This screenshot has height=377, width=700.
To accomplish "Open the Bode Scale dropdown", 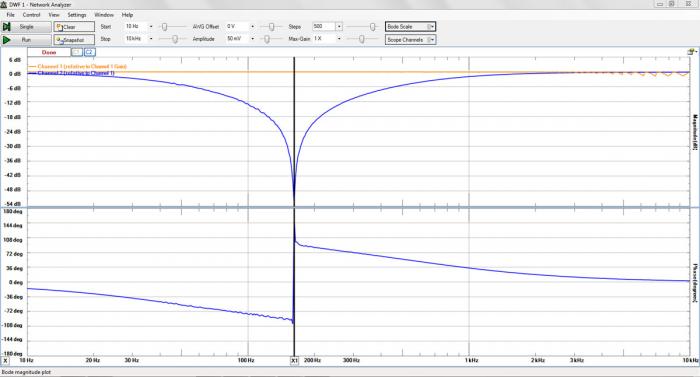I will coord(410,27).
